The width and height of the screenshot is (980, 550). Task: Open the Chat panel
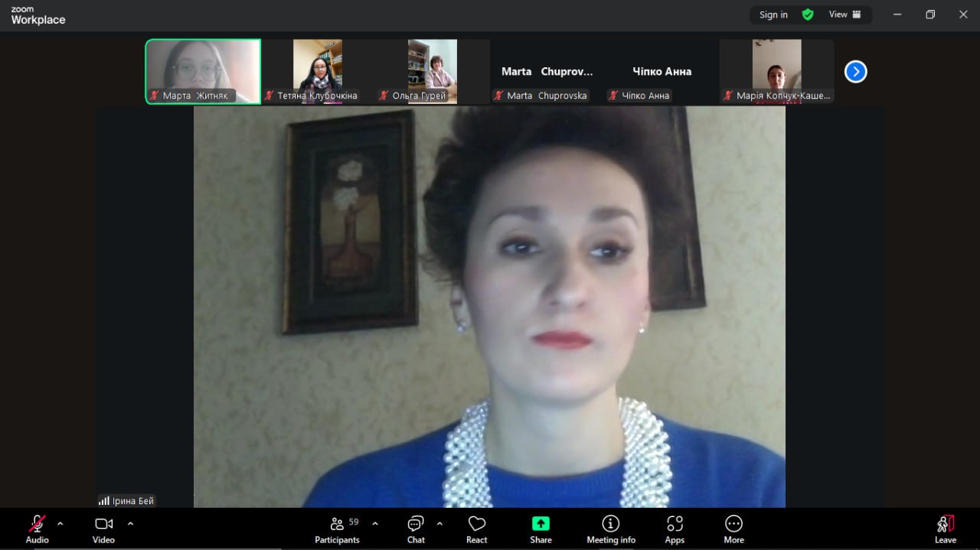pos(416,529)
